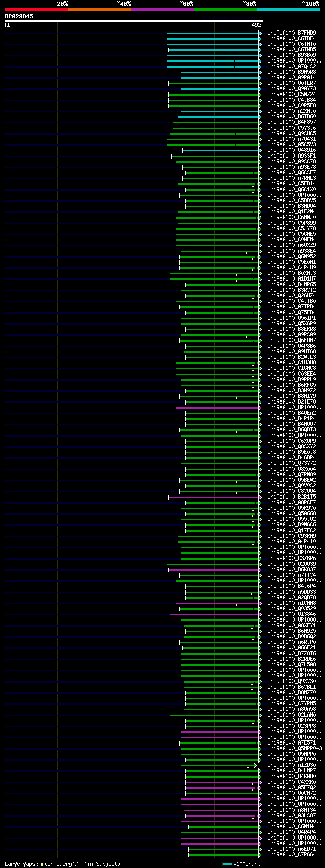Viewport: 325px width, 868px height.
Task: Select the UniRef100_A1D1H7 label
Action: 291,278
